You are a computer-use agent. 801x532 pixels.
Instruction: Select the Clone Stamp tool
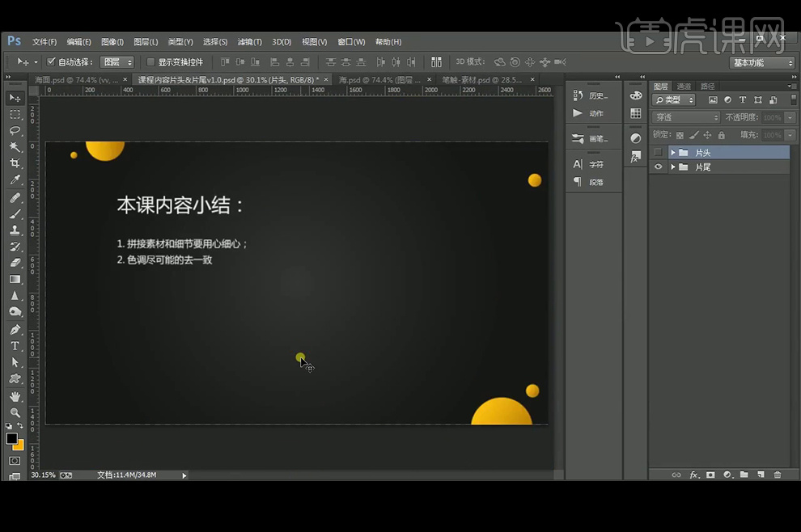pyautogui.click(x=15, y=230)
